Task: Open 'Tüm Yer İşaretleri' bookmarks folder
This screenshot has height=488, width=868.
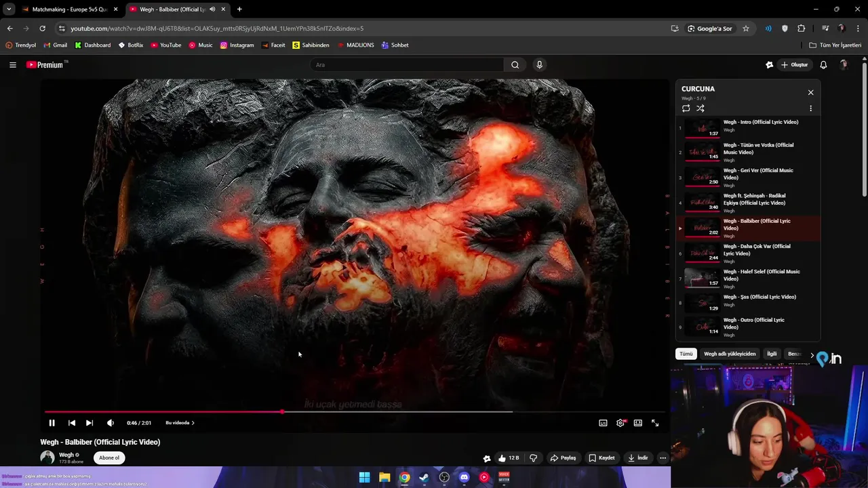Action: coord(835,45)
